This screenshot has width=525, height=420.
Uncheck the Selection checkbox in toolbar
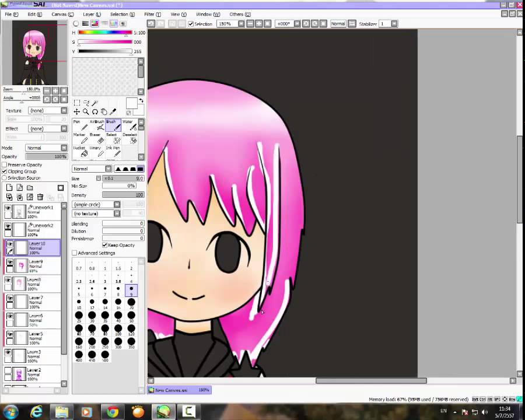click(191, 24)
